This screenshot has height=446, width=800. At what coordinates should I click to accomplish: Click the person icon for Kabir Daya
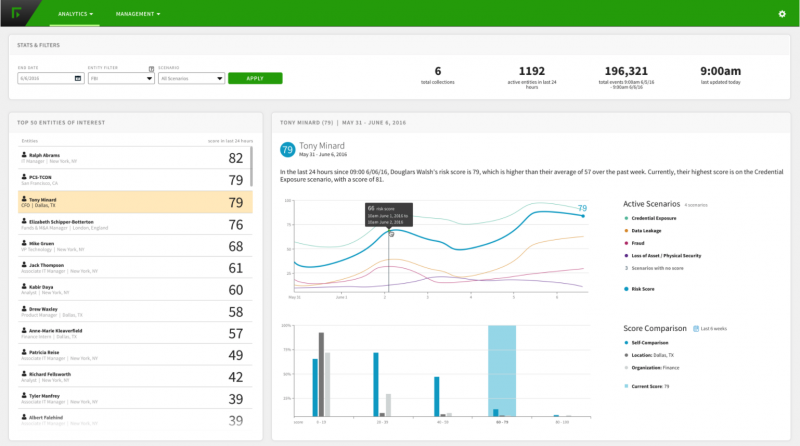pos(24,286)
